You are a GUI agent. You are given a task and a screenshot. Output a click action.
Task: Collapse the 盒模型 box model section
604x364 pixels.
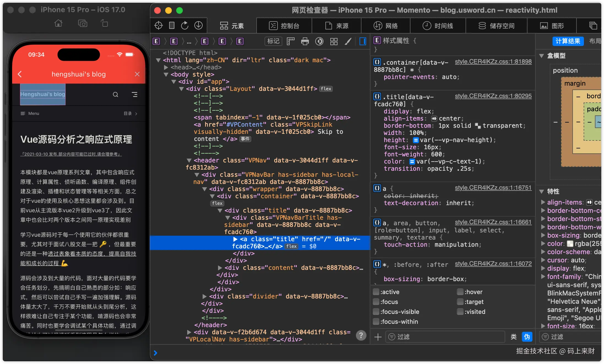click(542, 56)
